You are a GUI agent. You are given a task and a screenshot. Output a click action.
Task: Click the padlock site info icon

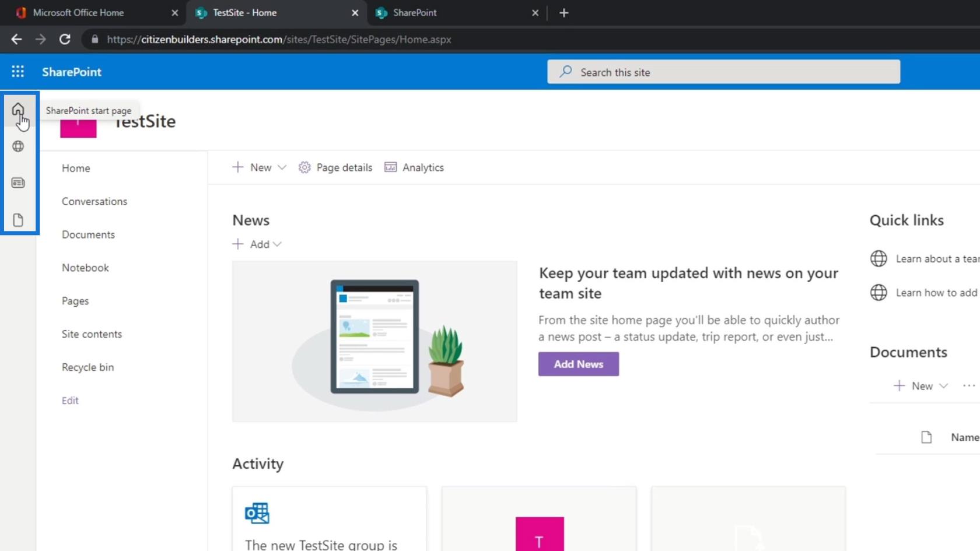94,39
